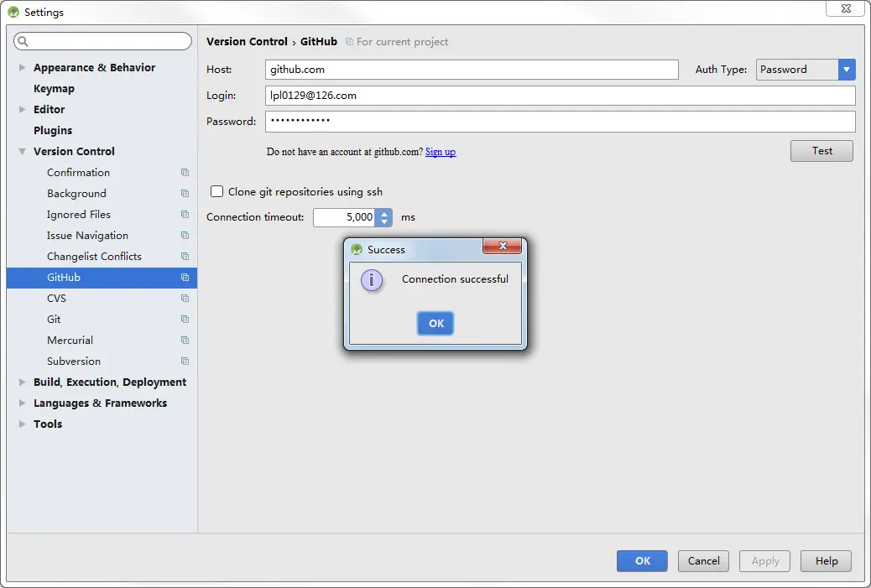Click the Cancel button
This screenshot has height=588, width=871.
click(703, 561)
